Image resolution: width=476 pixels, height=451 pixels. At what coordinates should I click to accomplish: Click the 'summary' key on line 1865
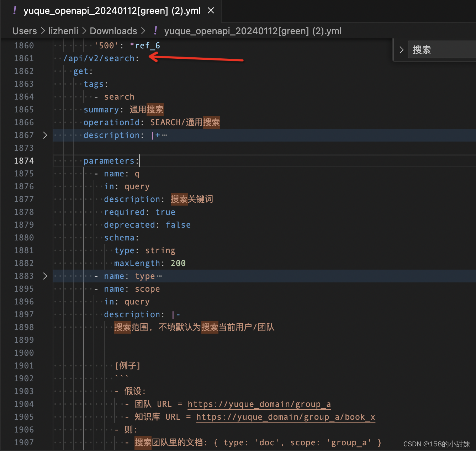coord(101,110)
